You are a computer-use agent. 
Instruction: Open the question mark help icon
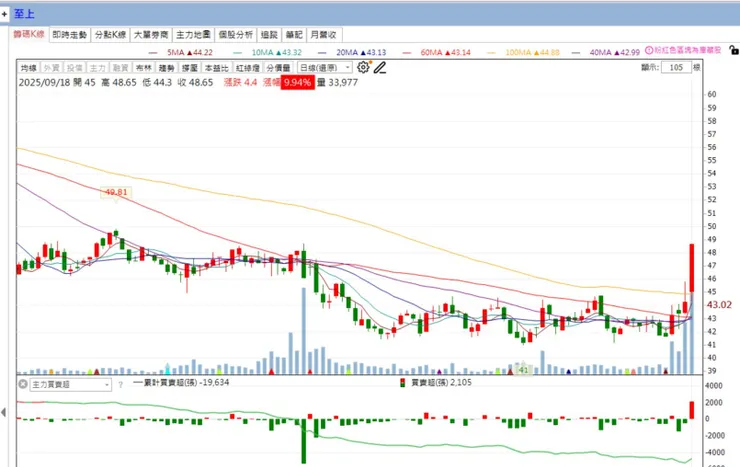(x=120, y=385)
